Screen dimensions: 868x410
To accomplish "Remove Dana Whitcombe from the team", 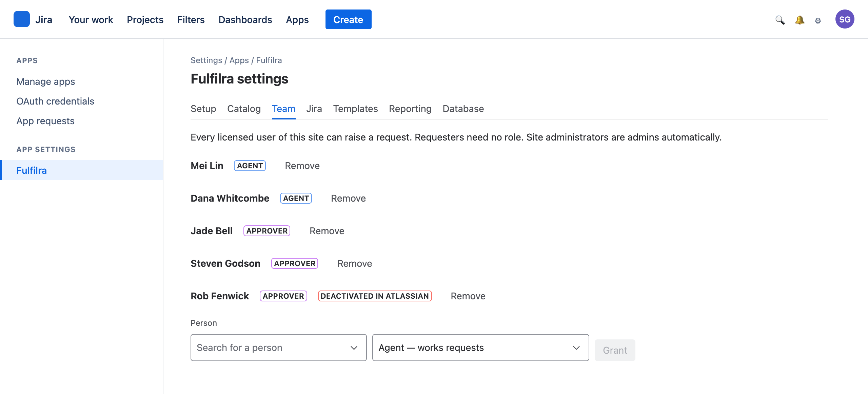I will pyautogui.click(x=348, y=198).
